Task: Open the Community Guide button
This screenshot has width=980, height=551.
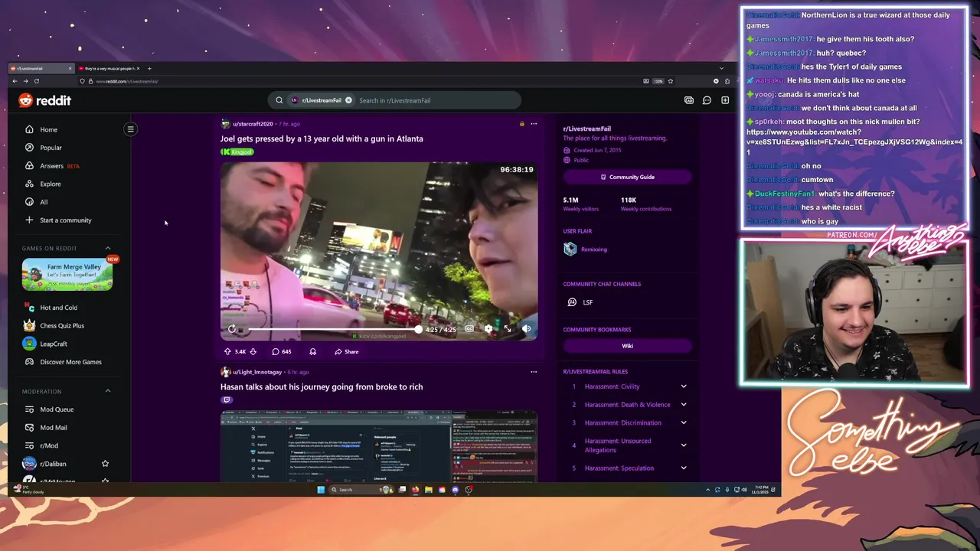Action: click(x=627, y=177)
